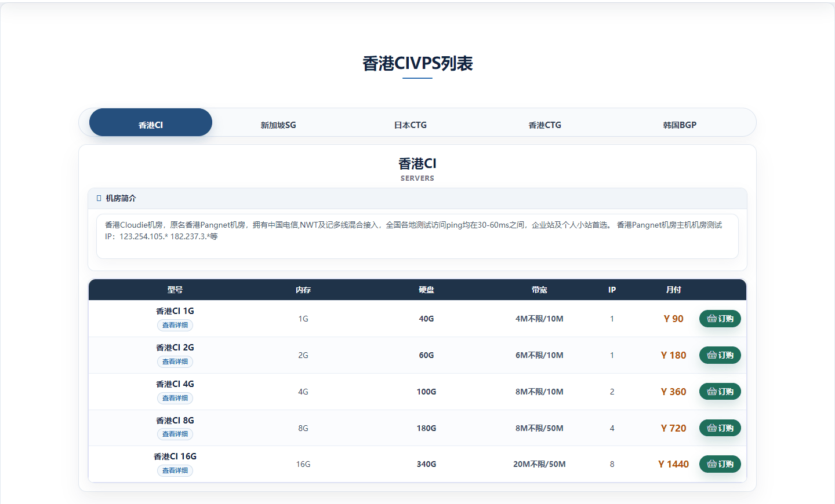Order the 香港CI 4G plan
The height and width of the screenshot is (504, 835).
click(720, 392)
